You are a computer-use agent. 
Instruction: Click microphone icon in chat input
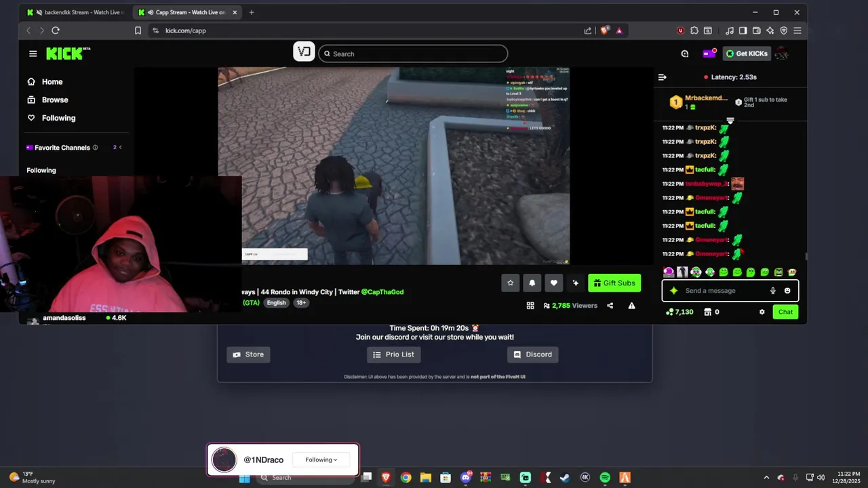click(772, 291)
